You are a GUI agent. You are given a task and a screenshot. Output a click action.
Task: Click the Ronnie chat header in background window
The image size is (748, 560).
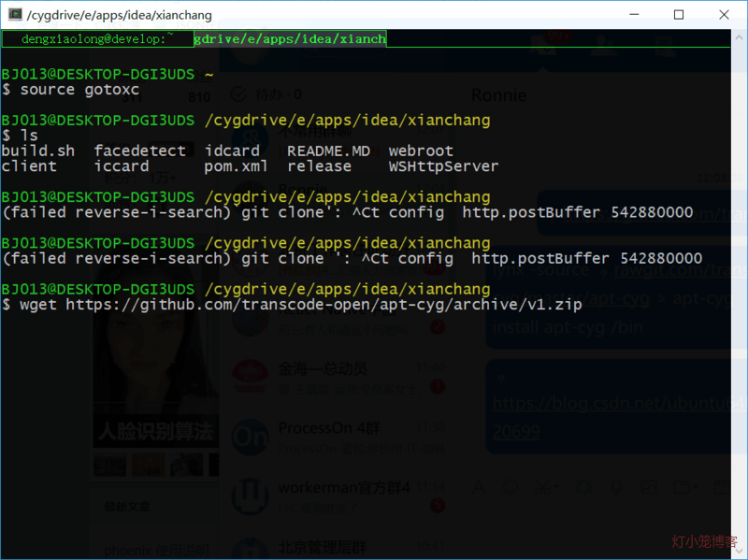point(499,95)
